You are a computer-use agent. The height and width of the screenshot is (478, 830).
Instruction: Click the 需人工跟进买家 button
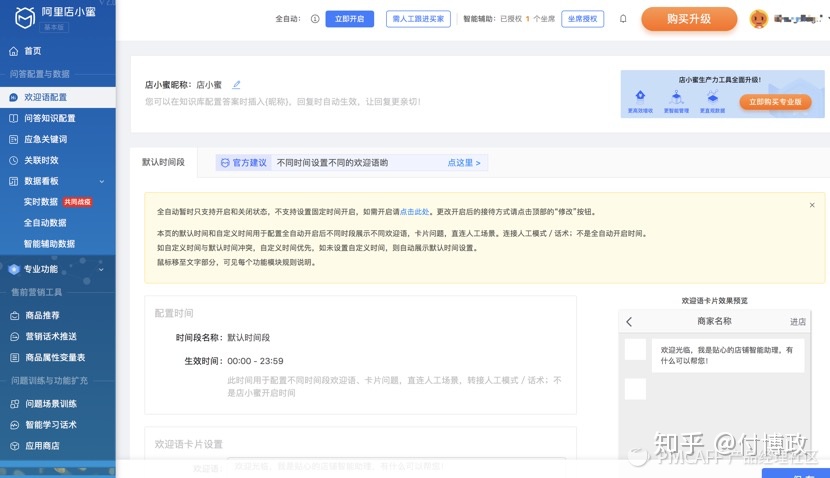[418, 19]
